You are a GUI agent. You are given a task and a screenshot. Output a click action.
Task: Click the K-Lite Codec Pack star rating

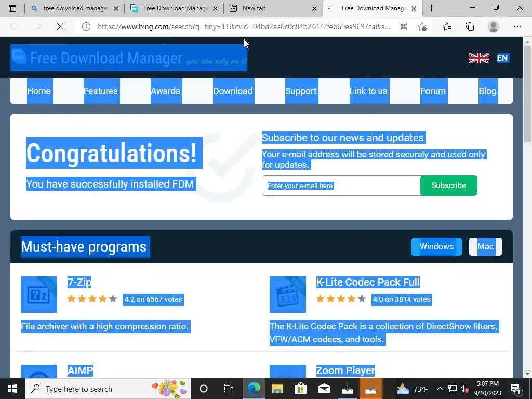(x=341, y=299)
